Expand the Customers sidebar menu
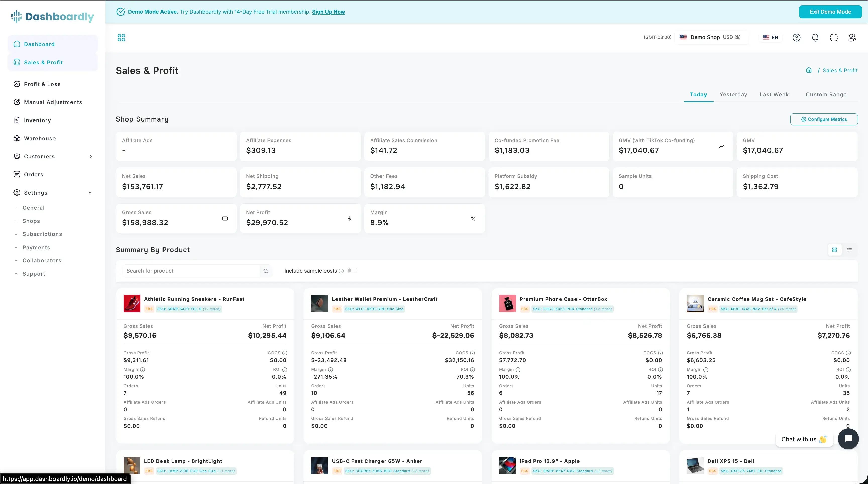Screen dimensions: 868x484 (x=91, y=156)
